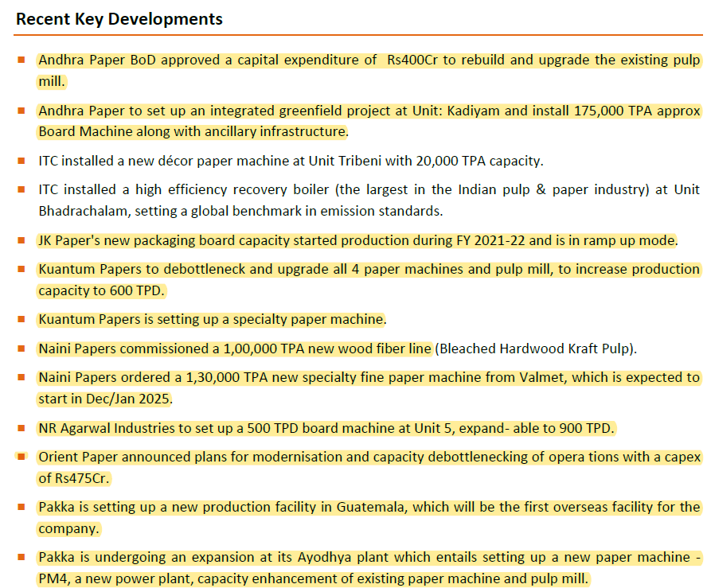Viewport: 715px width, 588px height.
Task: Click the Recent Key Developments heading
Action: pos(119,19)
